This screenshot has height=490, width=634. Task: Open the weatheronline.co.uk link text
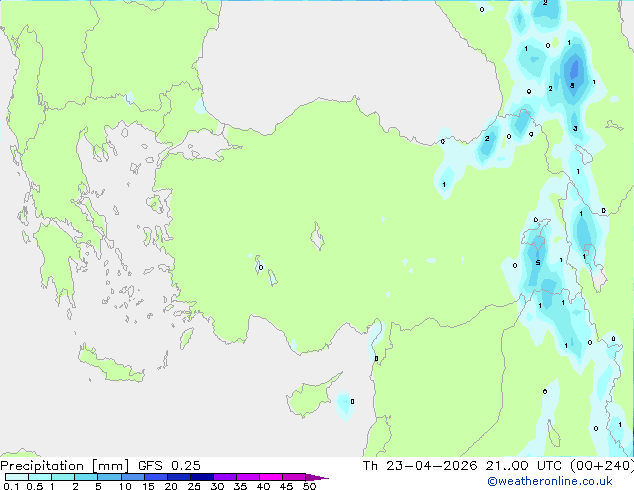(550, 481)
